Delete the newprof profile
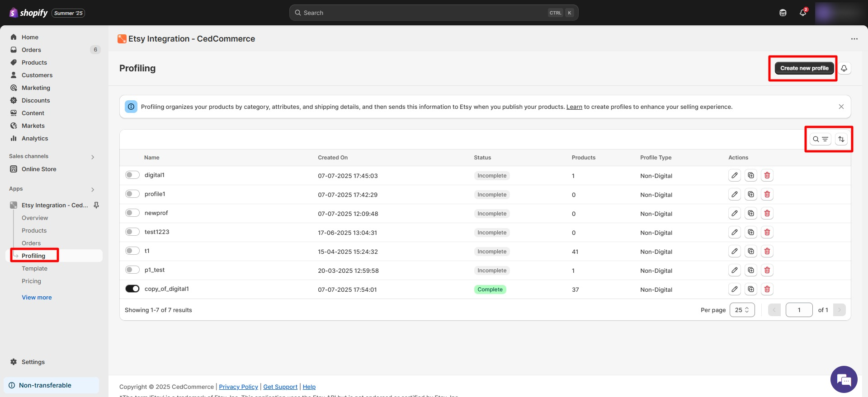This screenshot has width=868, height=397. (x=767, y=213)
